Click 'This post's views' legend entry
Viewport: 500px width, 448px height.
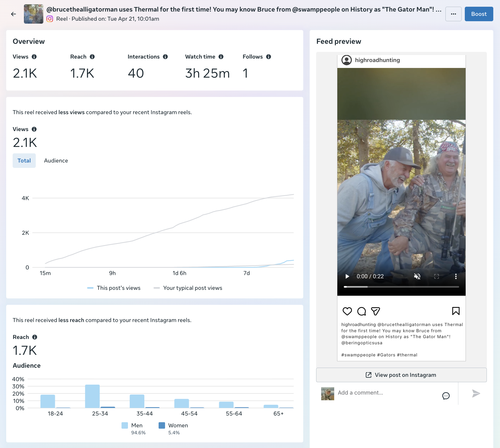[x=114, y=288]
